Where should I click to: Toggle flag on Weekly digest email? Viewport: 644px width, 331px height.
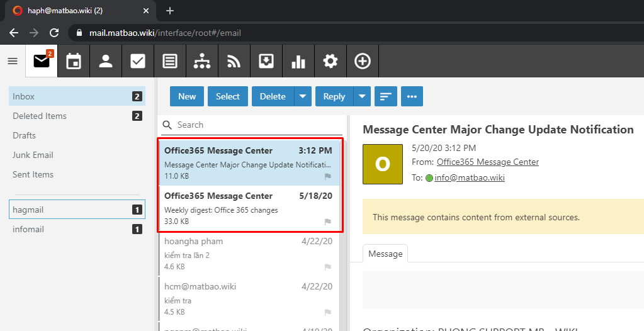click(327, 222)
